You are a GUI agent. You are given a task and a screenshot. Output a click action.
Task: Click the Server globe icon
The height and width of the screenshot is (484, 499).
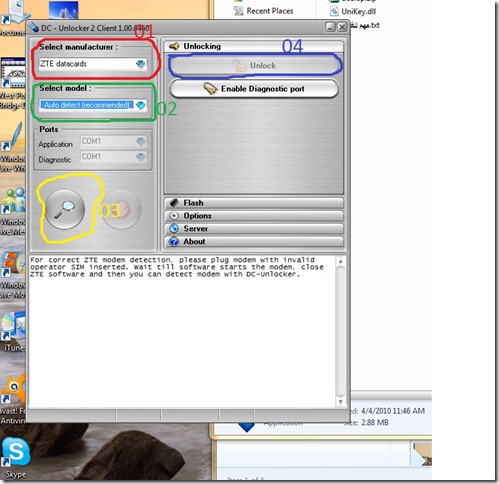coord(174,229)
